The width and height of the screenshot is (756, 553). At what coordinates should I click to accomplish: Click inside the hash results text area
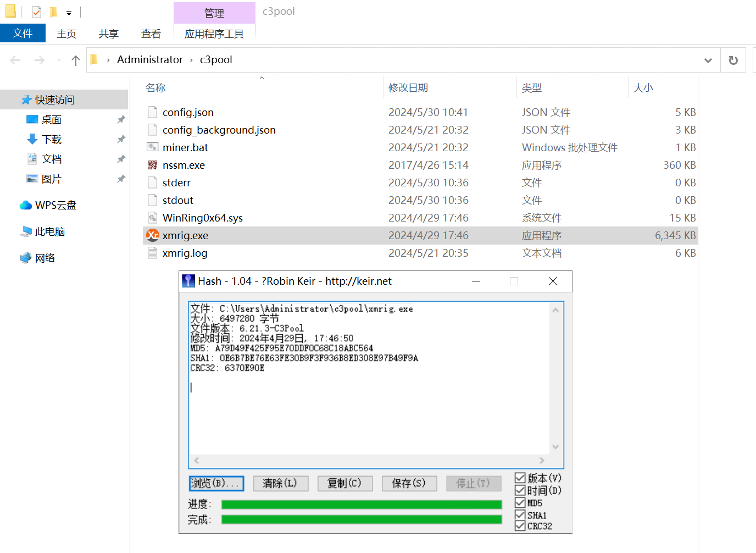coord(369,378)
